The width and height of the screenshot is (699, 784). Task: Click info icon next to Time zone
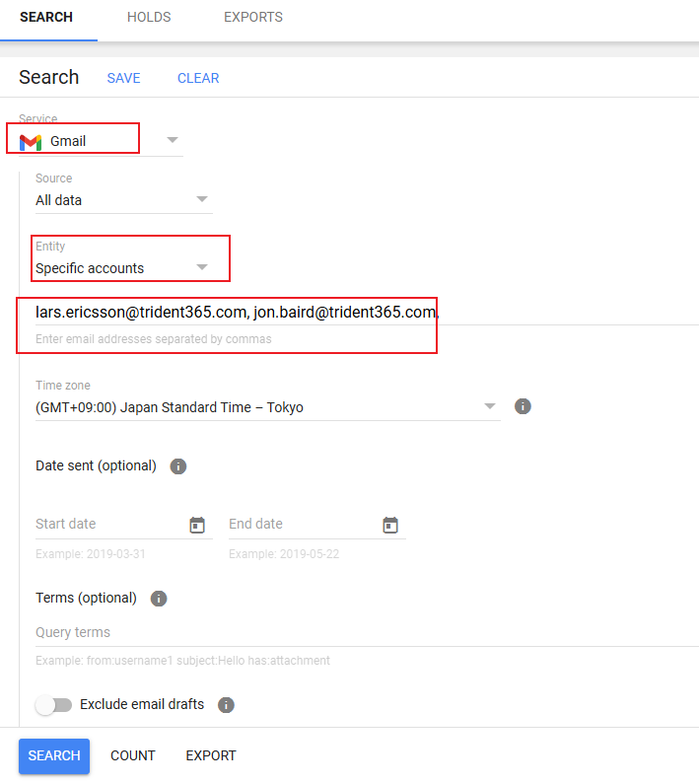click(x=524, y=406)
